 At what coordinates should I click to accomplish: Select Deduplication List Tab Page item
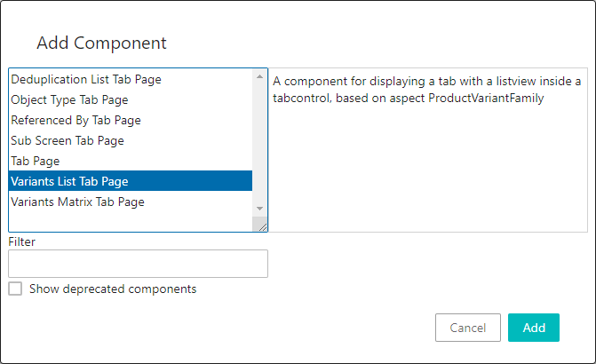[x=86, y=79]
